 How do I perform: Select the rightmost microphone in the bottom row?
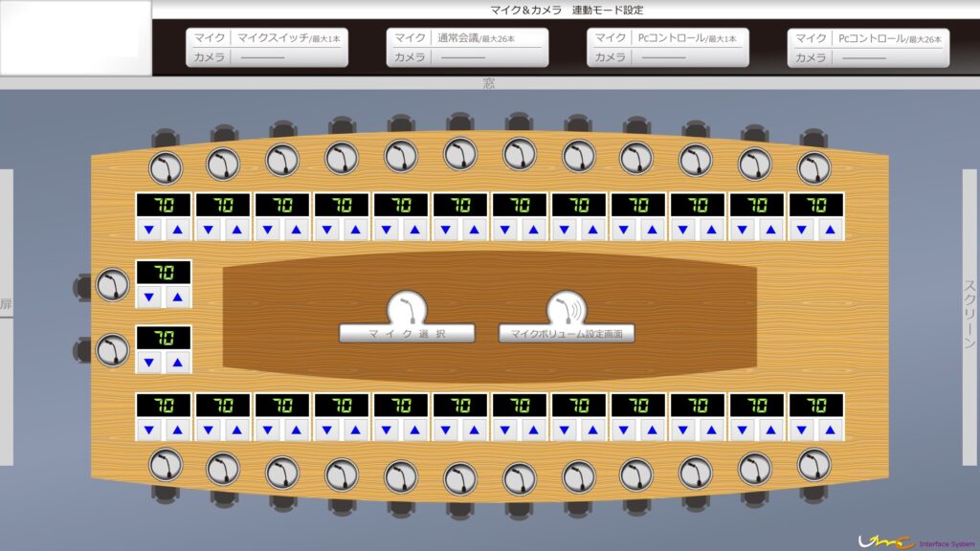(x=813, y=466)
